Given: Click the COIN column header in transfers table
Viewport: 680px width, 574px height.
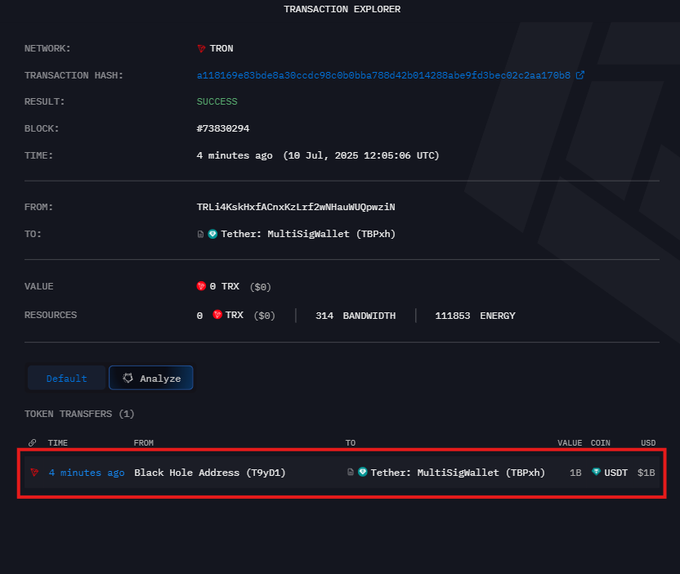Looking at the screenshot, I should coord(600,443).
